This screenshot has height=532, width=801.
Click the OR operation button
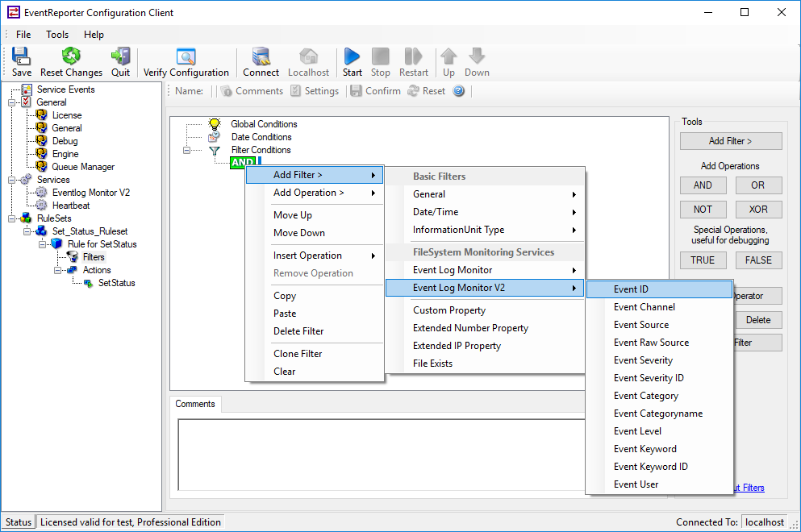758,185
